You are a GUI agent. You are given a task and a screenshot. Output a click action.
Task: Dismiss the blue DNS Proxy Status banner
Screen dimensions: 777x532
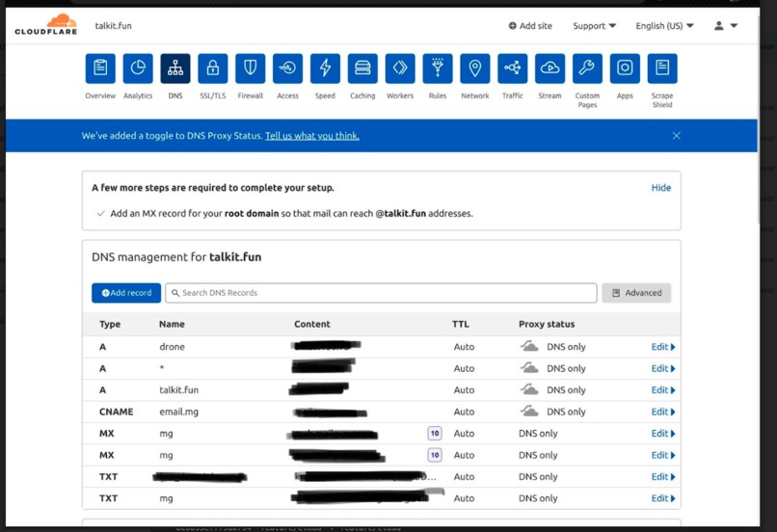[x=677, y=136]
